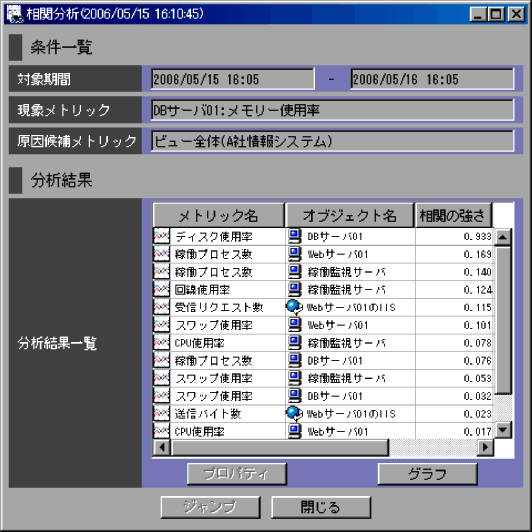Click the vertical scrollbar up arrow
Viewport: 532px width, 532px height.
point(503,237)
